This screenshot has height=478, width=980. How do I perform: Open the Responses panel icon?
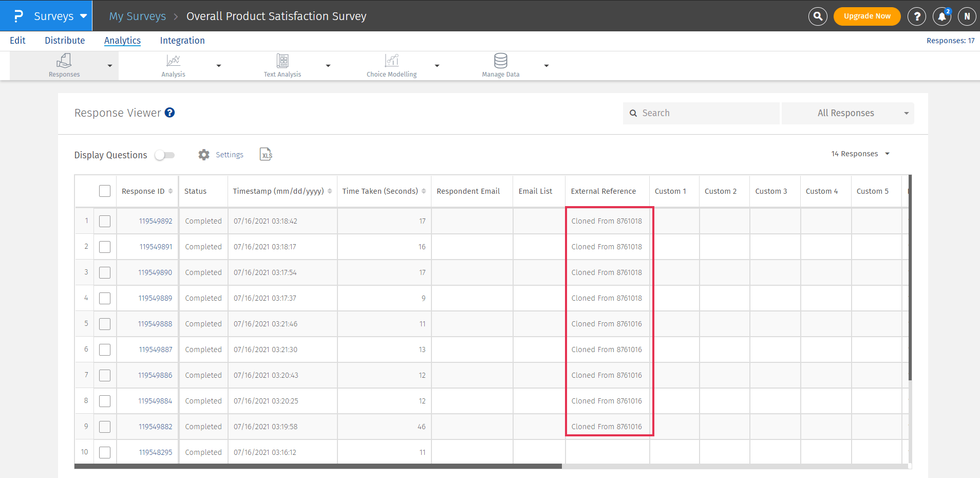(x=64, y=61)
